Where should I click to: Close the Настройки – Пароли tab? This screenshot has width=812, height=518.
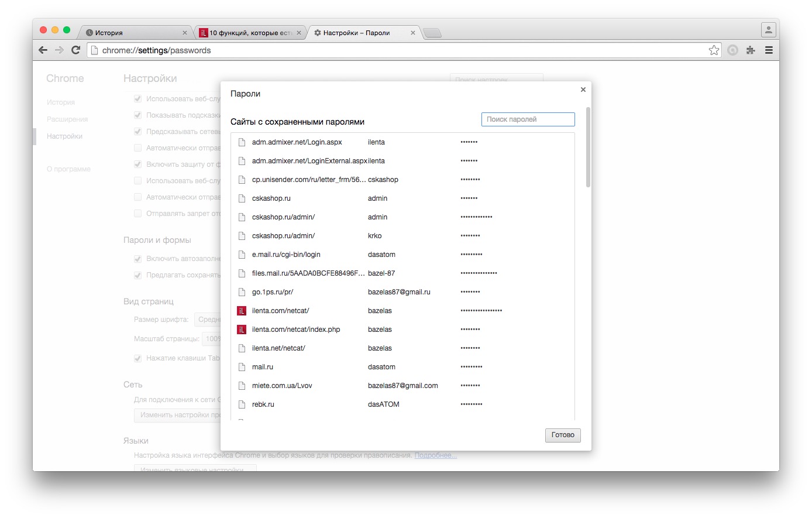click(x=413, y=33)
